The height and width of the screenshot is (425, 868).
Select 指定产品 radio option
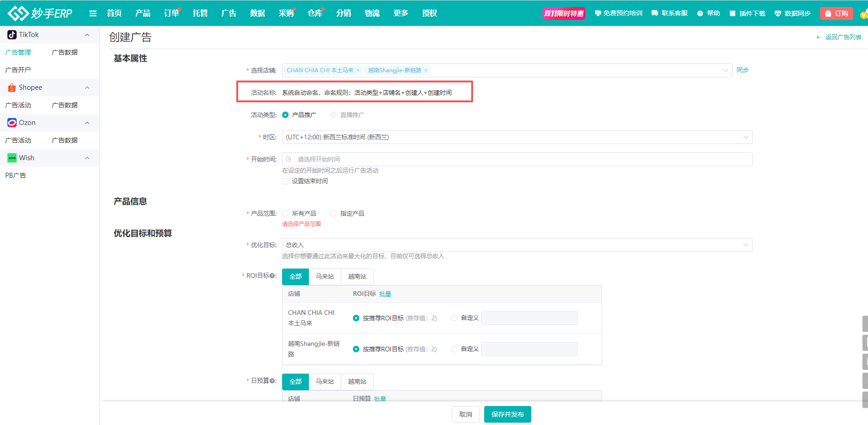coord(333,213)
